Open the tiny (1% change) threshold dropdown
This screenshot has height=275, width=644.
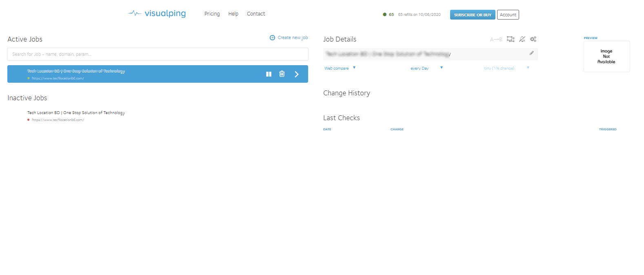click(x=506, y=68)
